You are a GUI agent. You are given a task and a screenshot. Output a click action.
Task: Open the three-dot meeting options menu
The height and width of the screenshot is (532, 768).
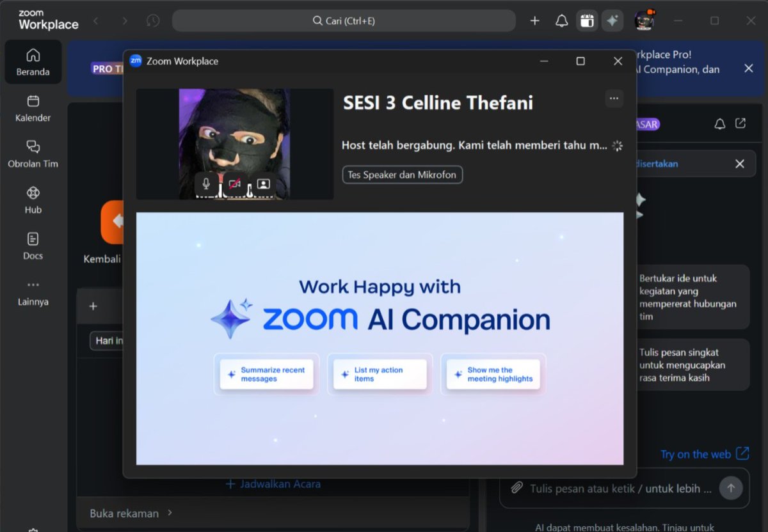[614, 98]
